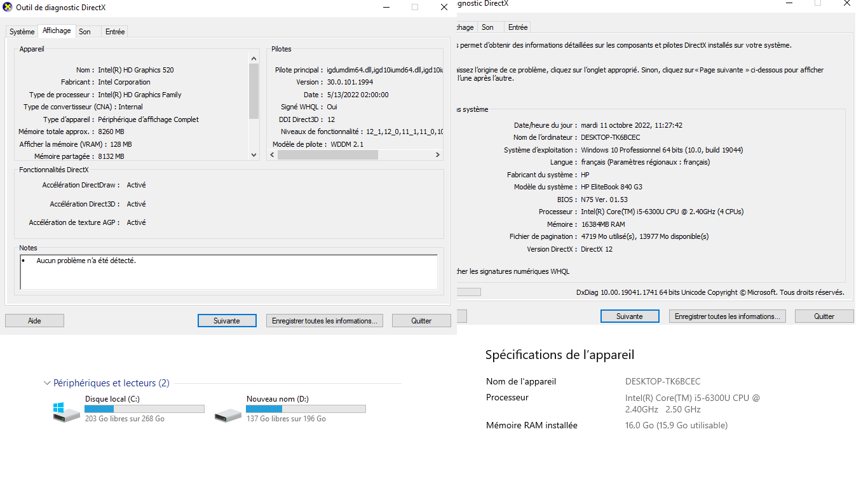Click the Périphérique d'affichage Complet value
Viewport: 868px width, 488px height.
tap(148, 119)
